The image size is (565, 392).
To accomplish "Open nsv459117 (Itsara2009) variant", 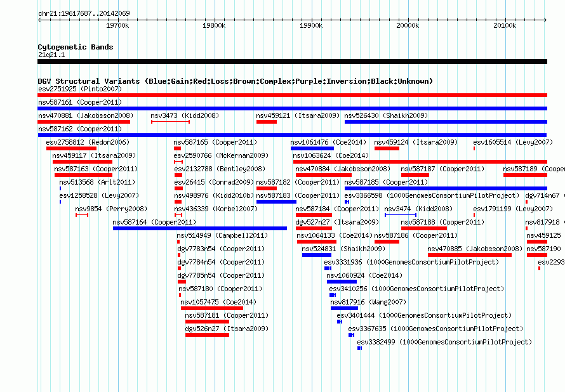I will [x=94, y=155].
